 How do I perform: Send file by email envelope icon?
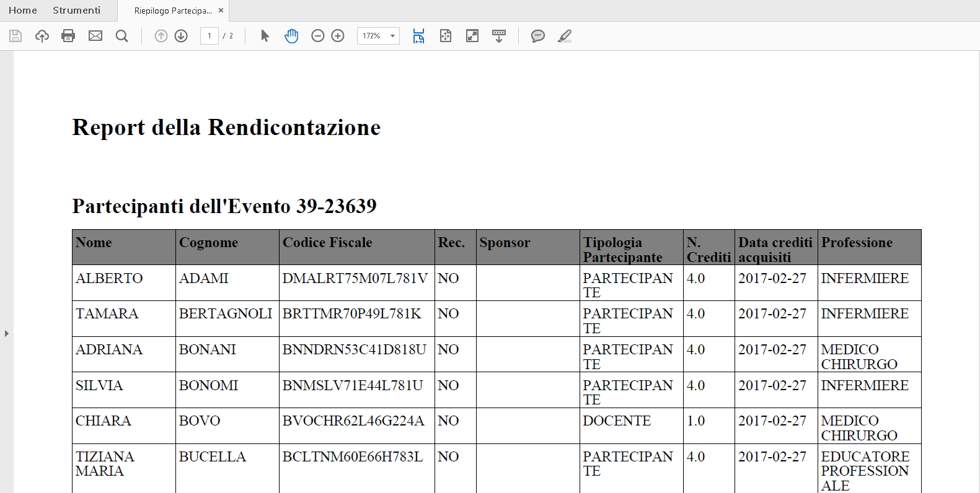pos(95,36)
